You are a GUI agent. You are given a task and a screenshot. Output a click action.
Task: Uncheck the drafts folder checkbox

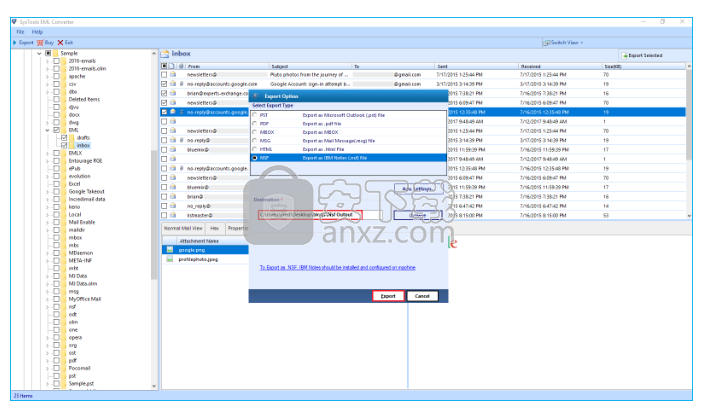click(64, 138)
